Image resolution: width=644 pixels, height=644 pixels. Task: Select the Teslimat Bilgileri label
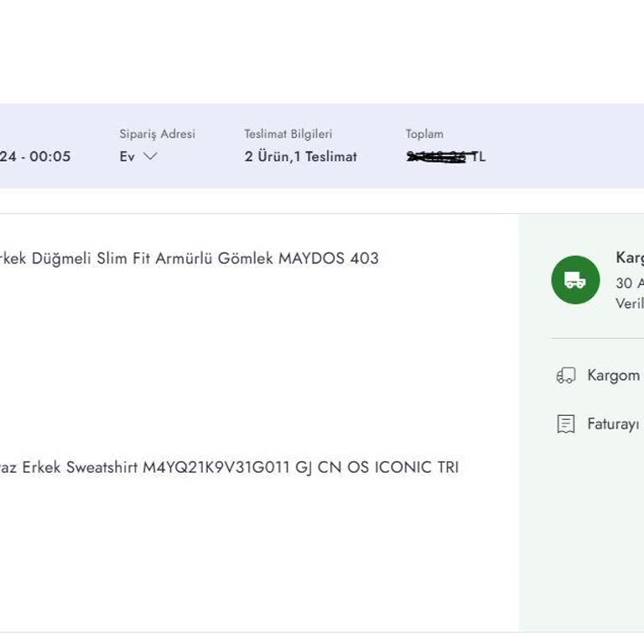point(288,134)
